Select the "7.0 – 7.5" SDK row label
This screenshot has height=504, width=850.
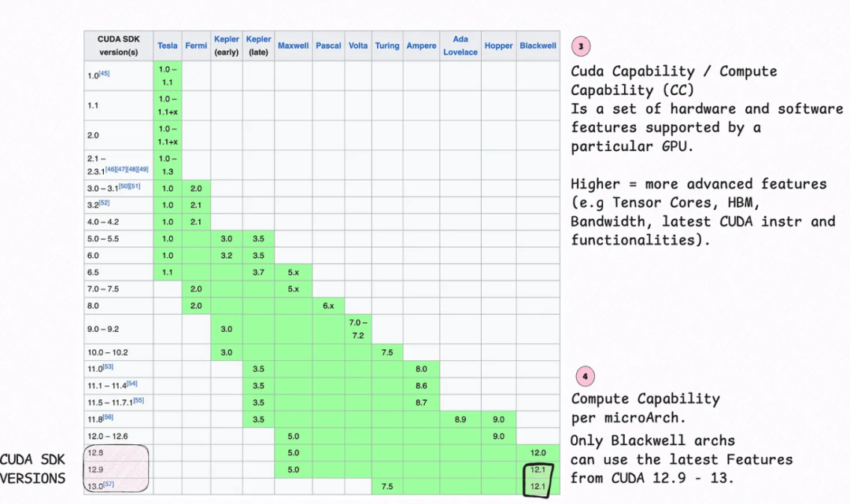(x=103, y=289)
